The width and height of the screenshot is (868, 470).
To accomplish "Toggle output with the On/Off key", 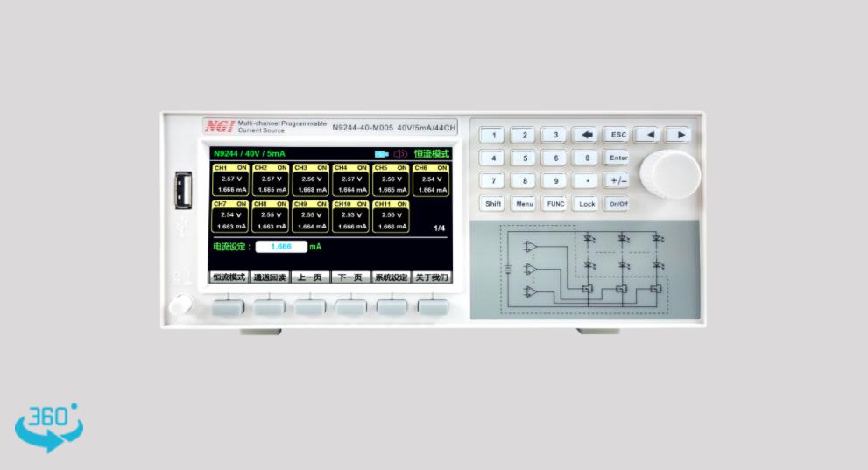I will coord(618,203).
